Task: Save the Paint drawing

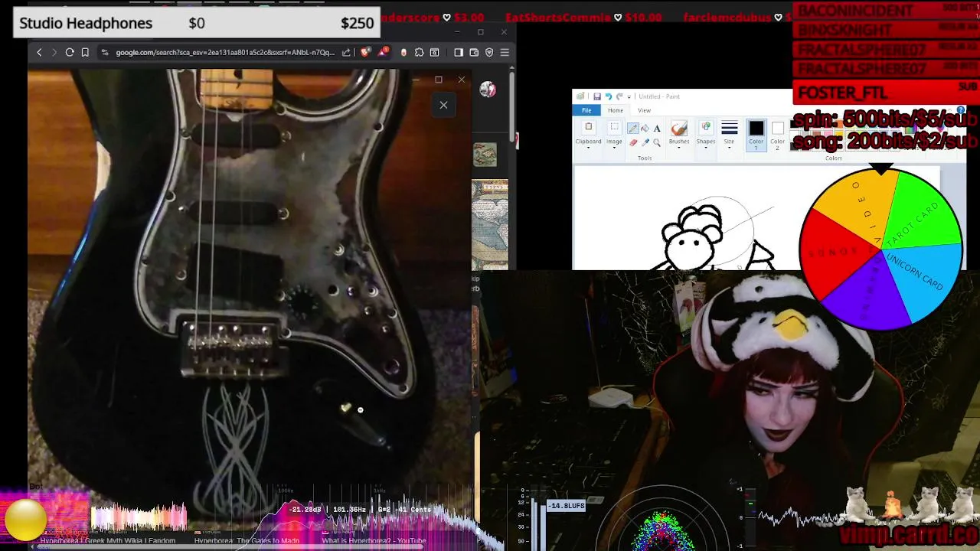Action: tap(596, 96)
